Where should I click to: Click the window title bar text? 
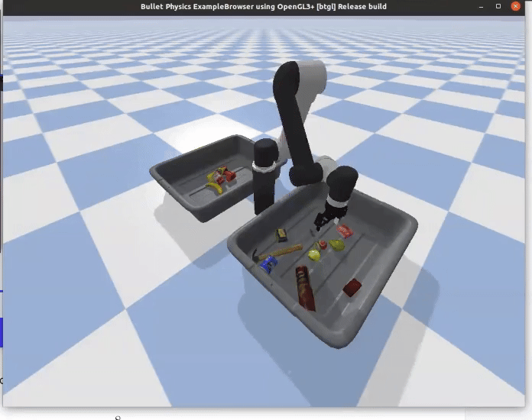click(263, 6)
